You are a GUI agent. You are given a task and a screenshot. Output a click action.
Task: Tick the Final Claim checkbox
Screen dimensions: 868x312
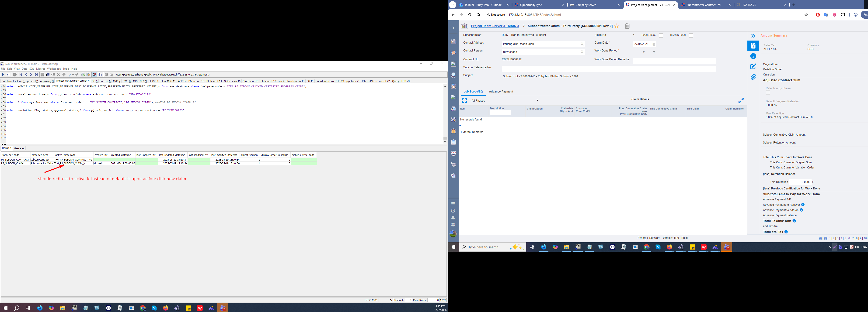click(661, 35)
